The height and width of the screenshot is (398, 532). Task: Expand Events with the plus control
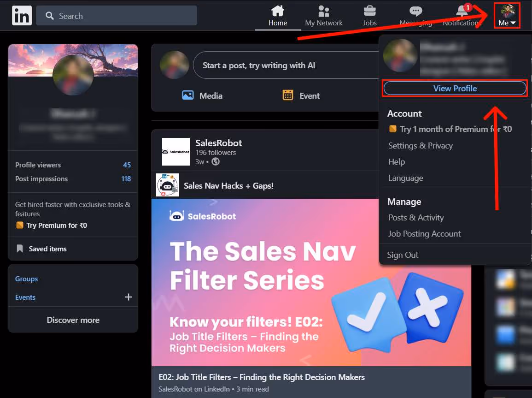(128, 297)
